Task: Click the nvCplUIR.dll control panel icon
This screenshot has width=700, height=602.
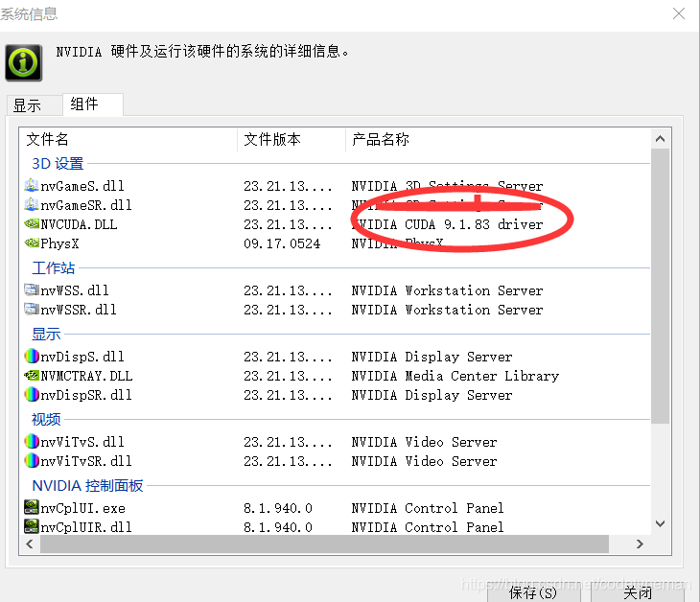Action: 32,526
